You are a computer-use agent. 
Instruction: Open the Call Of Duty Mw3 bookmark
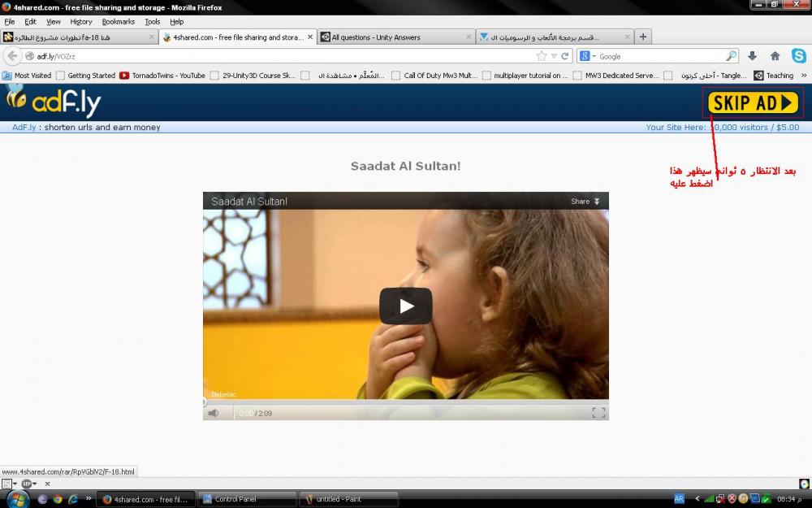[x=434, y=76]
